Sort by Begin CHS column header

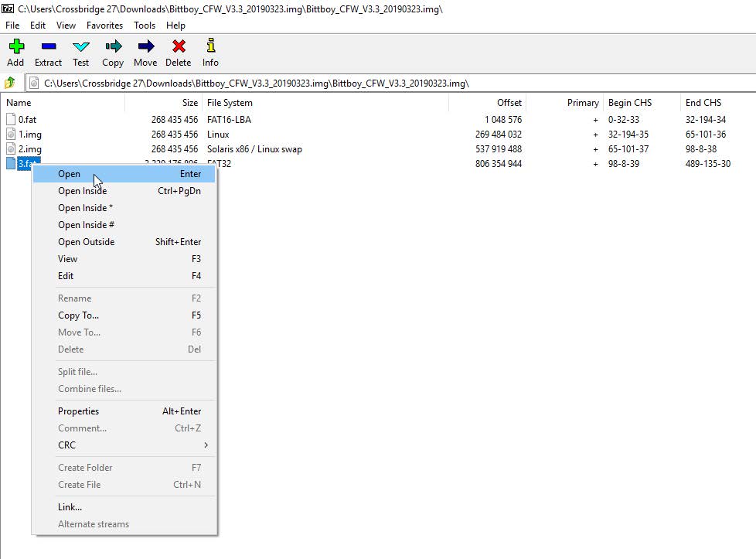click(x=642, y=103)
